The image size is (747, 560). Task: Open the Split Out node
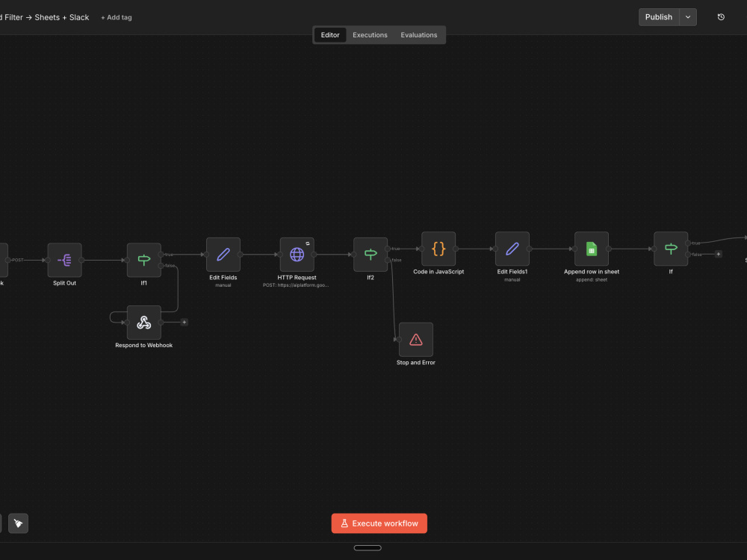[x=64, y=260]
